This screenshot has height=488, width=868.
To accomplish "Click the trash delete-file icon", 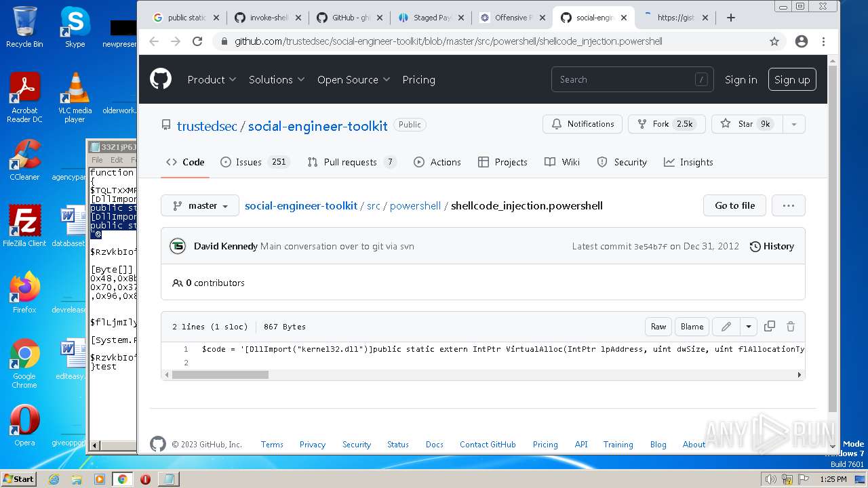I will click(791, 326).
